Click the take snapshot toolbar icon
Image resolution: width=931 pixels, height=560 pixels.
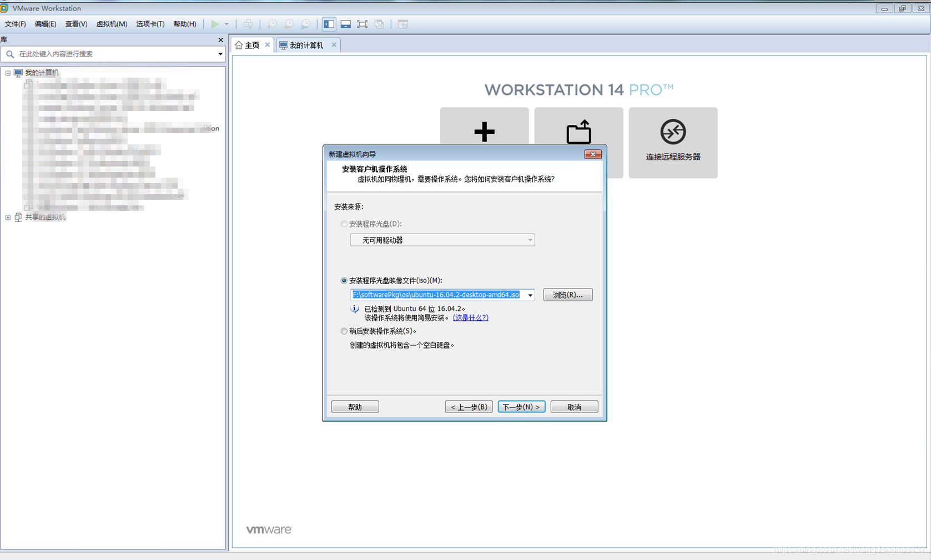click(x=272, y=24)
